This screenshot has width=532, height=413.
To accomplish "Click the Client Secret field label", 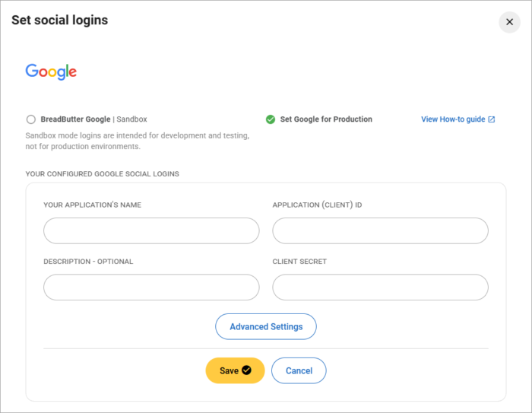I will pyautogui.click(x=299, y=262).
